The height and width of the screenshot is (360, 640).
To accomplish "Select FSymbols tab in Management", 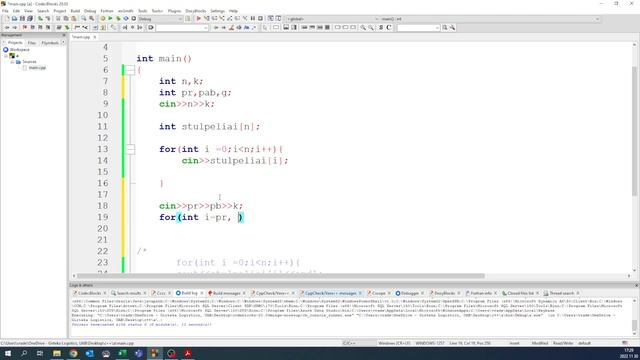I will (50, 42).
